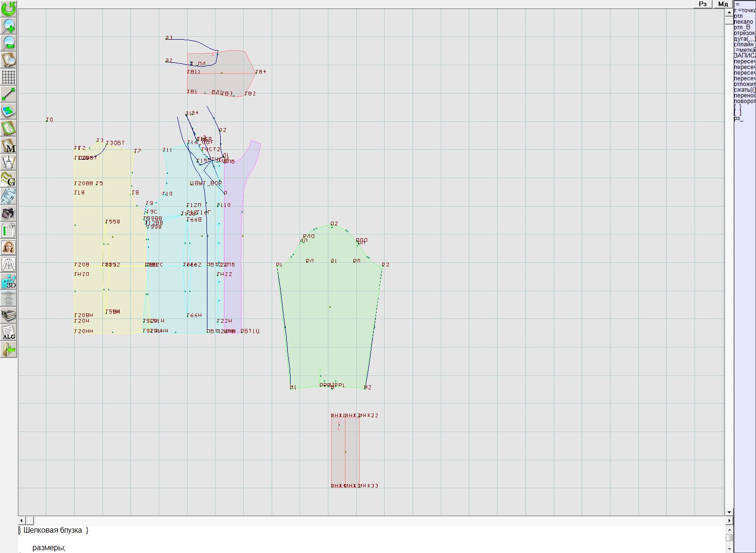Click the exit door icon with green arrow
Image resolution: width=756 pixels, height=553 pixels.
9,350
